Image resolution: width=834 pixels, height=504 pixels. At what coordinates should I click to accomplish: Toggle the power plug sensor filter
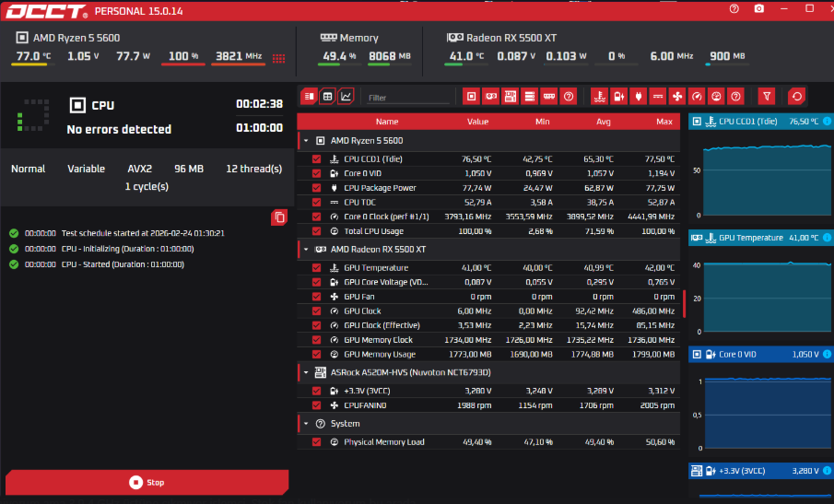(x=639, y=96)
